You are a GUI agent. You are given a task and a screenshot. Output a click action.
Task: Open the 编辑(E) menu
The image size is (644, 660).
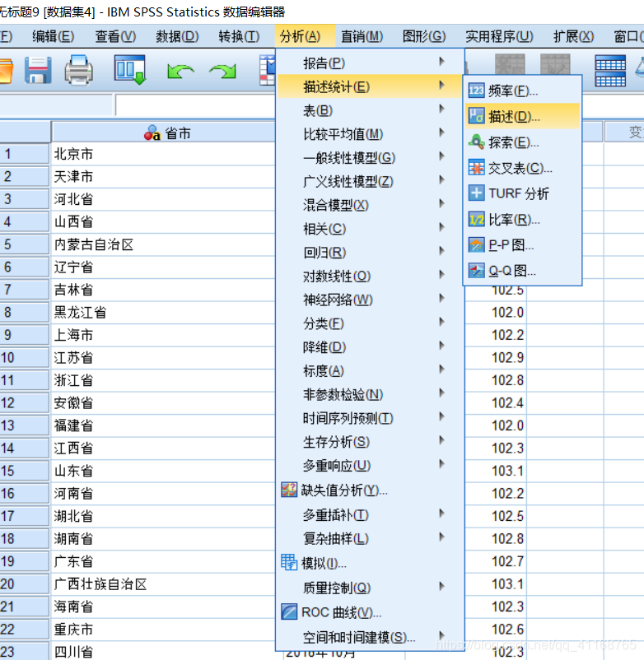click(x=53, y=36)
